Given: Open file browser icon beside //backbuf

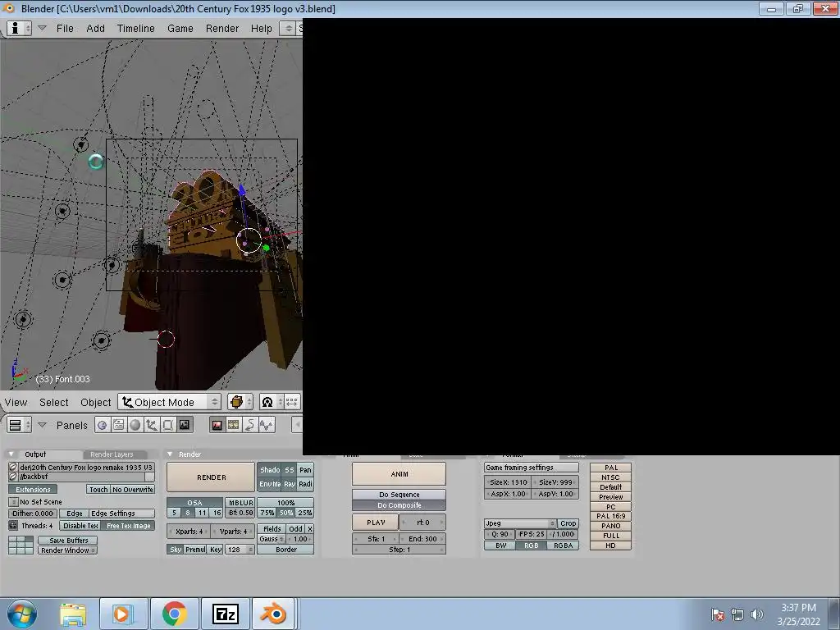Looking at the screenshot, I should point(13,477).
